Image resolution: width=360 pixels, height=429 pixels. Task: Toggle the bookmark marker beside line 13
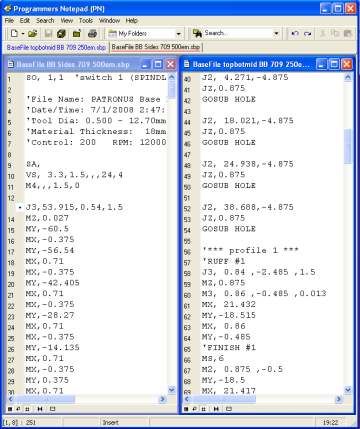[x=20, y=207]
